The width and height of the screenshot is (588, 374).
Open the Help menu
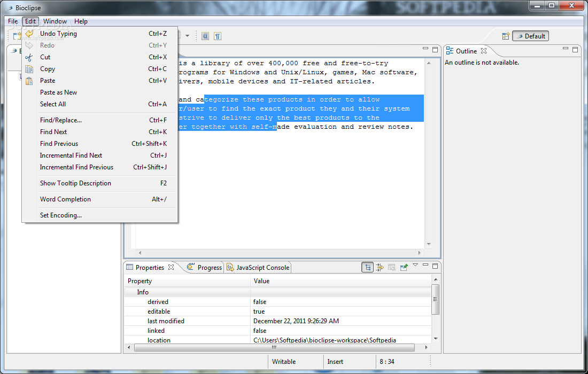81,21
